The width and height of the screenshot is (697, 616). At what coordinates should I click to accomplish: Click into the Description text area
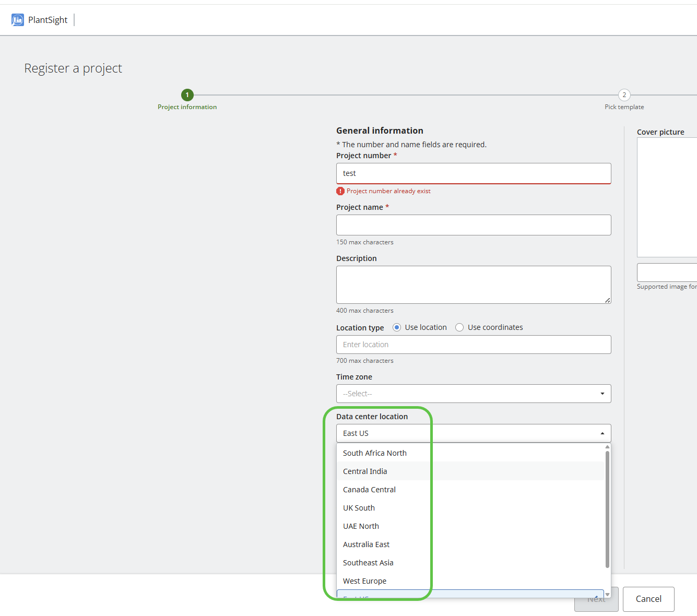click(474, 285)
